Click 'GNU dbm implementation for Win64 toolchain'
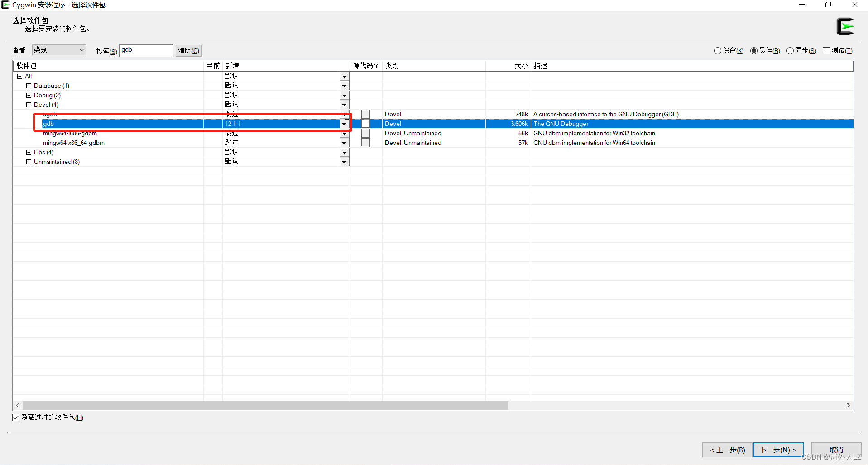Viewport: 868px width, 465px height. coord(594,143)
